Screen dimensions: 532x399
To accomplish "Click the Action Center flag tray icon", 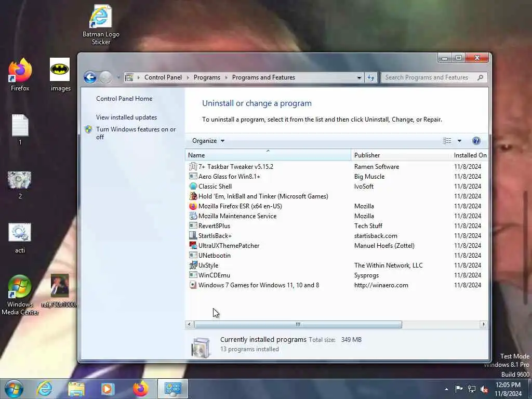I will click(459, 389).
